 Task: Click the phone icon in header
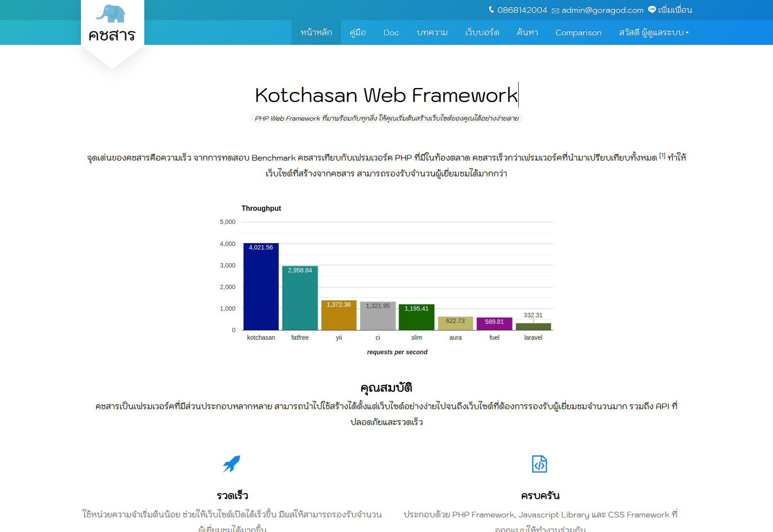491,10
